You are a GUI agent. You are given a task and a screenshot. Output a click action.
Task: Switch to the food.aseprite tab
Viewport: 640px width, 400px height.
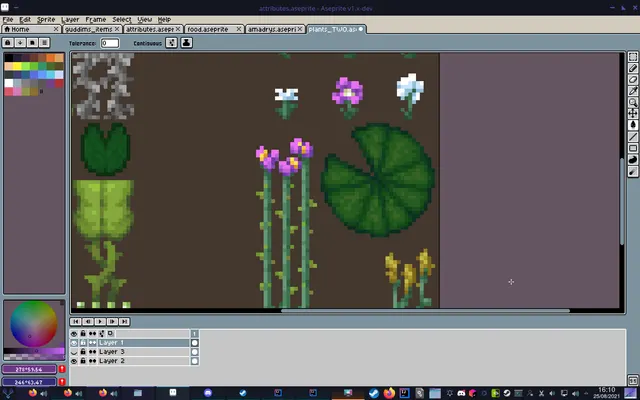[214, 29]
